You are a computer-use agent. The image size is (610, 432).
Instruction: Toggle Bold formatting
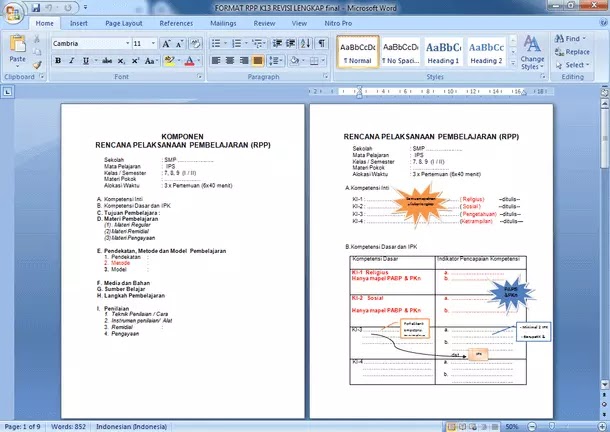58,61
